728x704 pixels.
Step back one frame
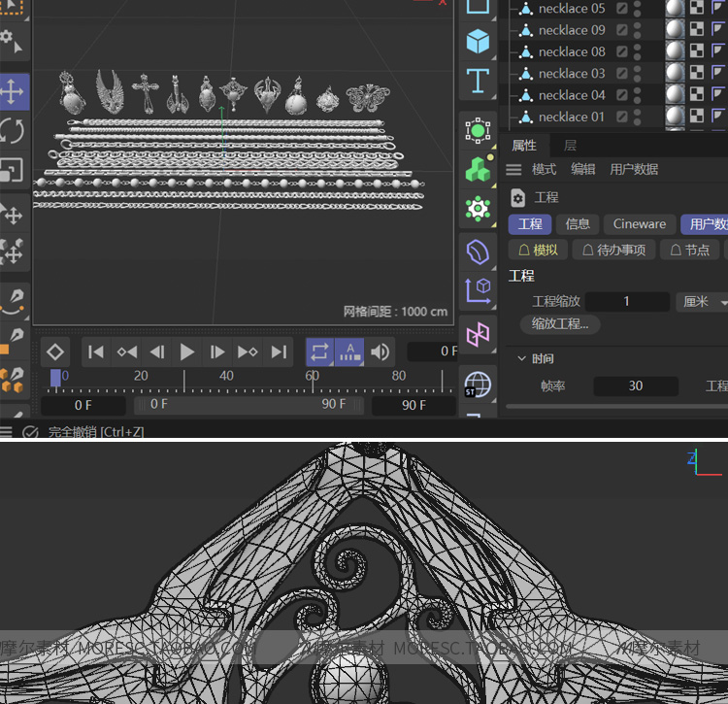[x=157, y=352]
